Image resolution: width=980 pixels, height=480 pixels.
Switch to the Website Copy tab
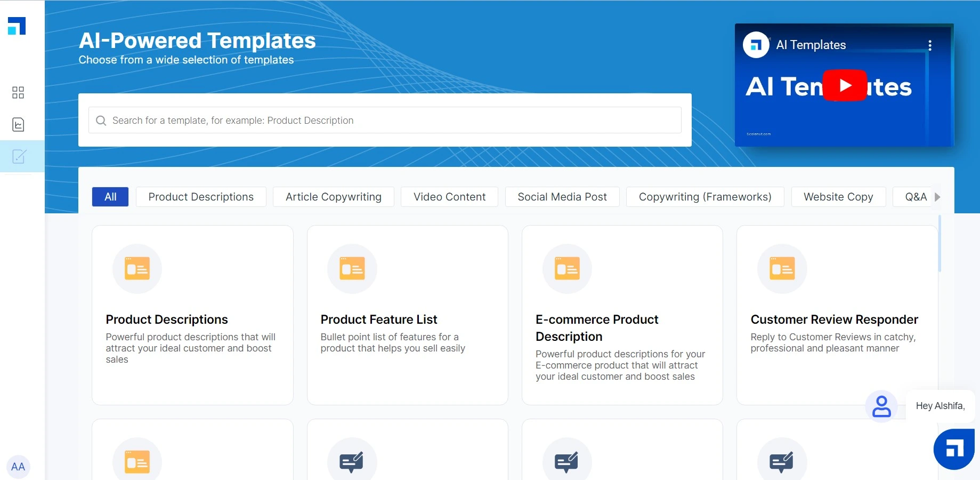(838, 197)
